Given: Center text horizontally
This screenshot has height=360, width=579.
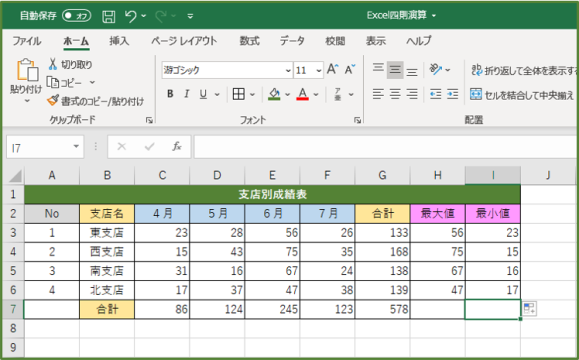Looking at the screenshot, I should (395, 94).
